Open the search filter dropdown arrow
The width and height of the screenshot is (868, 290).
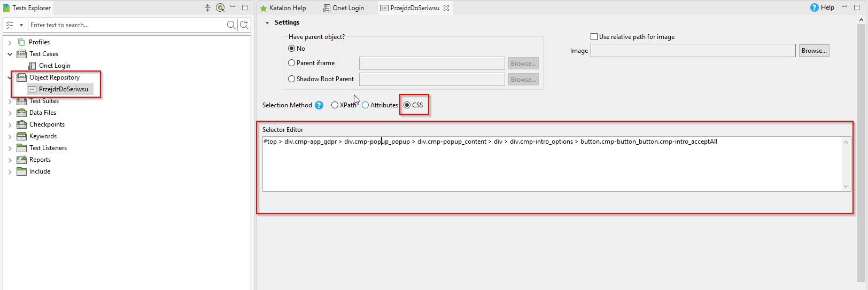click(x=21, y=25)
